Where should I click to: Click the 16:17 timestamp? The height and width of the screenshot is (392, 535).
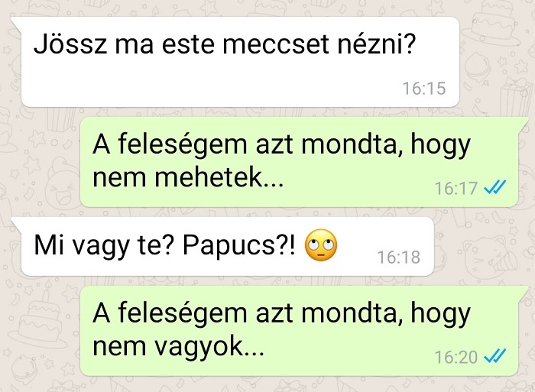point(456,188)
